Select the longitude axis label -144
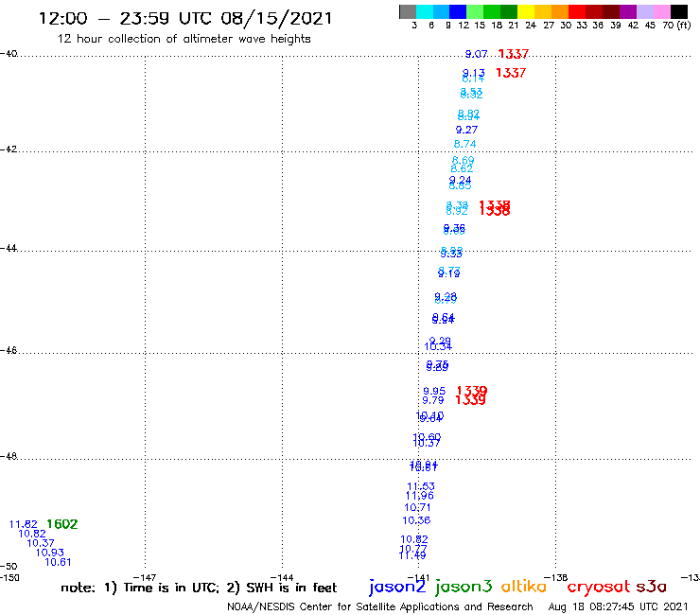Viewport: 700px width, 615px height. pos(282,578)
